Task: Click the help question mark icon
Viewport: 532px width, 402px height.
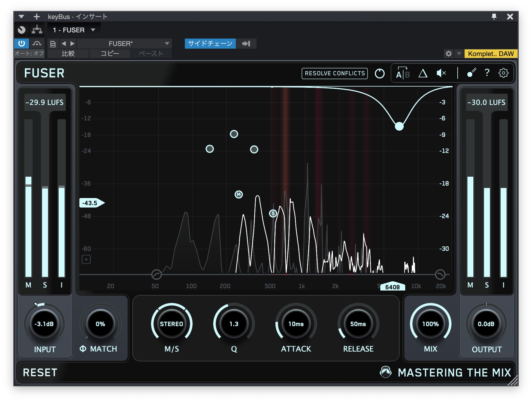Action: pyautogui.click(x=487, y=73)
